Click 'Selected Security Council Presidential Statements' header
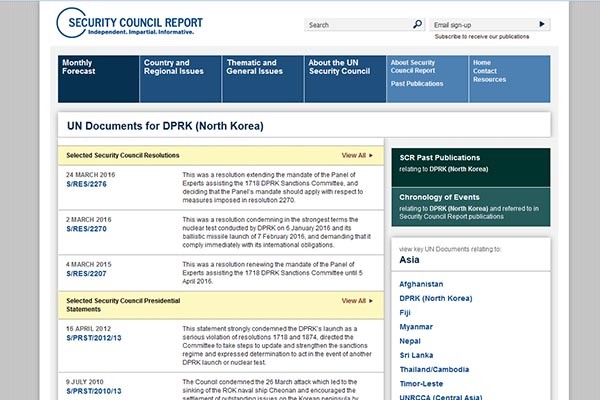This screenshot has width=600, height=400. coord(123,305)
